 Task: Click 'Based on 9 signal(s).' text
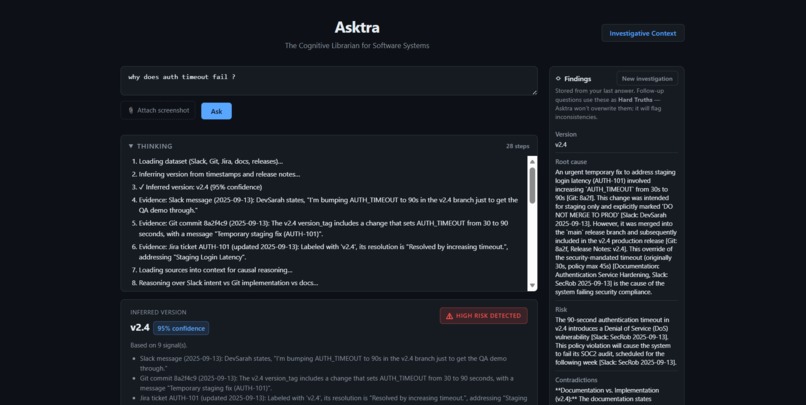click(159, 345)
